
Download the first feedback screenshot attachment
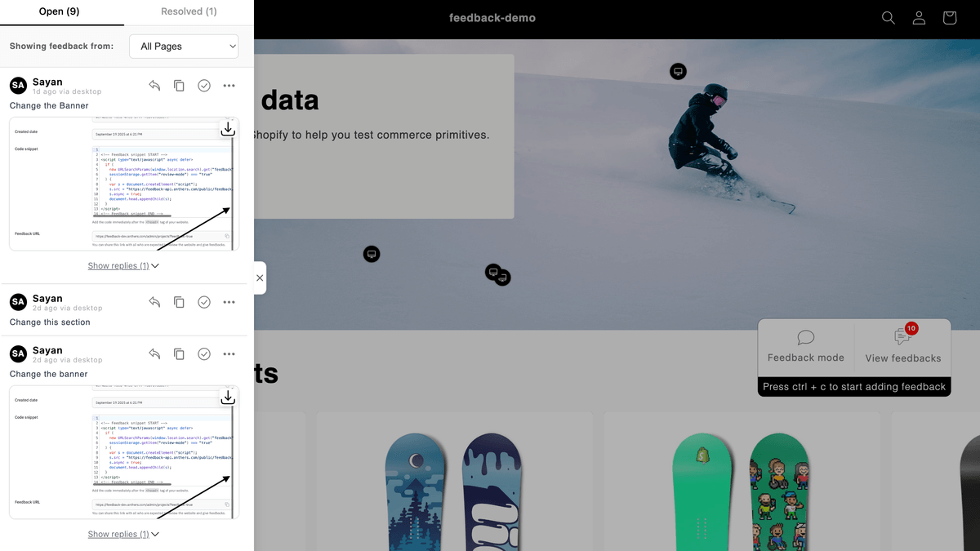click(228, 129)
